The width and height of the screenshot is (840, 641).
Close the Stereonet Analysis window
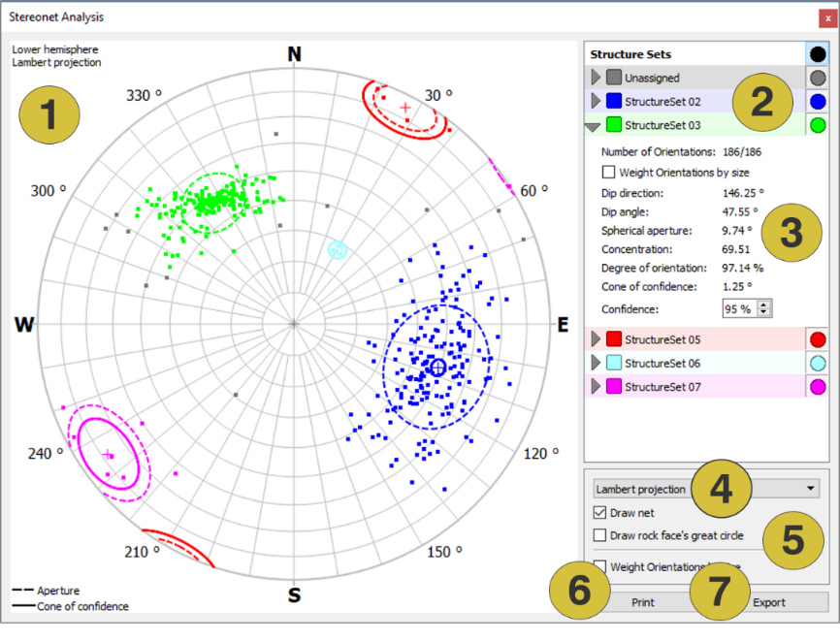point(827,18)
